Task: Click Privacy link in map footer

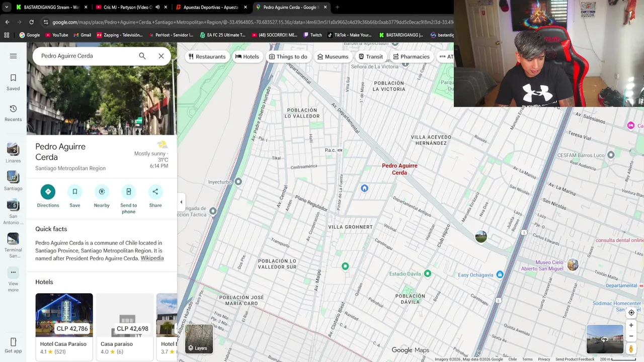Action: tap(544, 359)
